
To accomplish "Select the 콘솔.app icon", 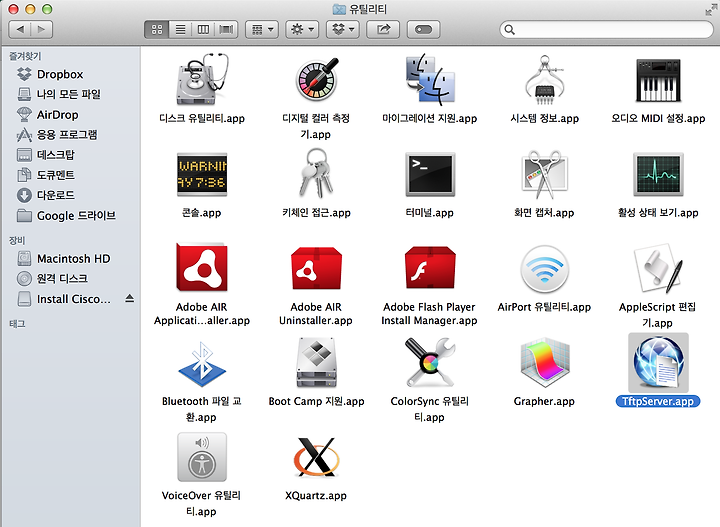I will (x=202, y=174).
